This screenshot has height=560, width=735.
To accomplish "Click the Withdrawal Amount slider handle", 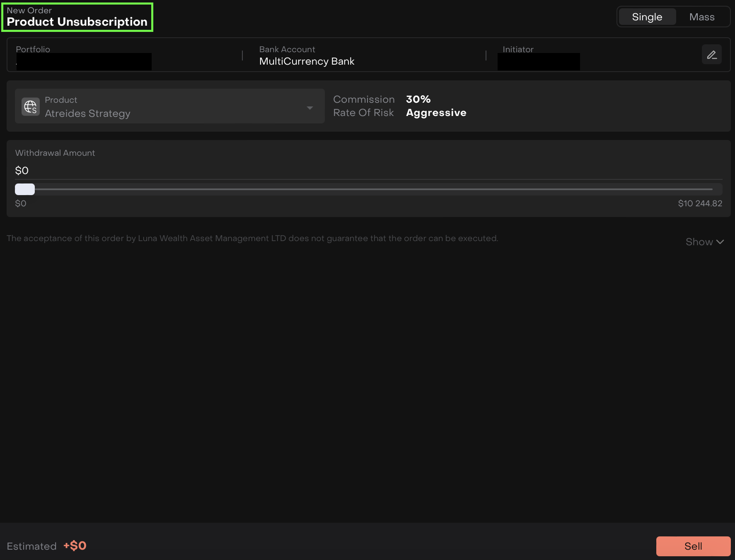I will tap(25, 189).
